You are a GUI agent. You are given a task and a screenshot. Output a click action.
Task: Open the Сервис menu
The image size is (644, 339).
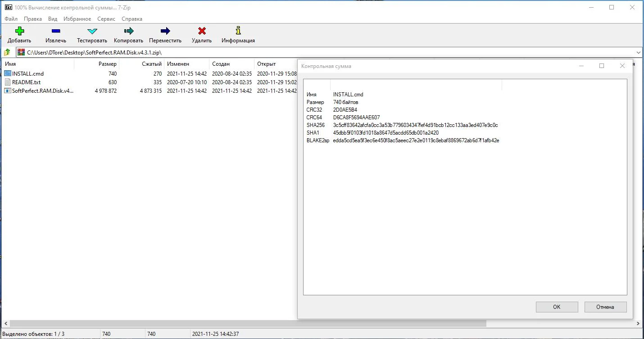[106, 19]
